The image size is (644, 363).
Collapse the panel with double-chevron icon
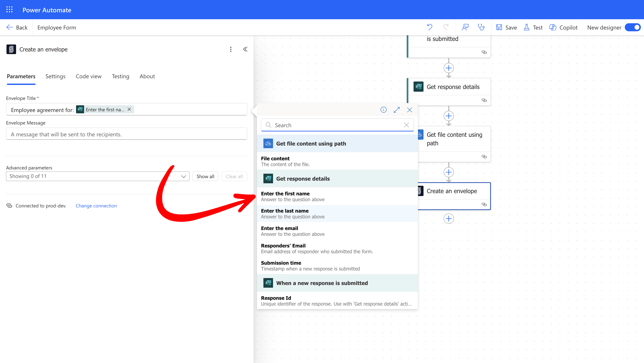[x=245, y=49]
